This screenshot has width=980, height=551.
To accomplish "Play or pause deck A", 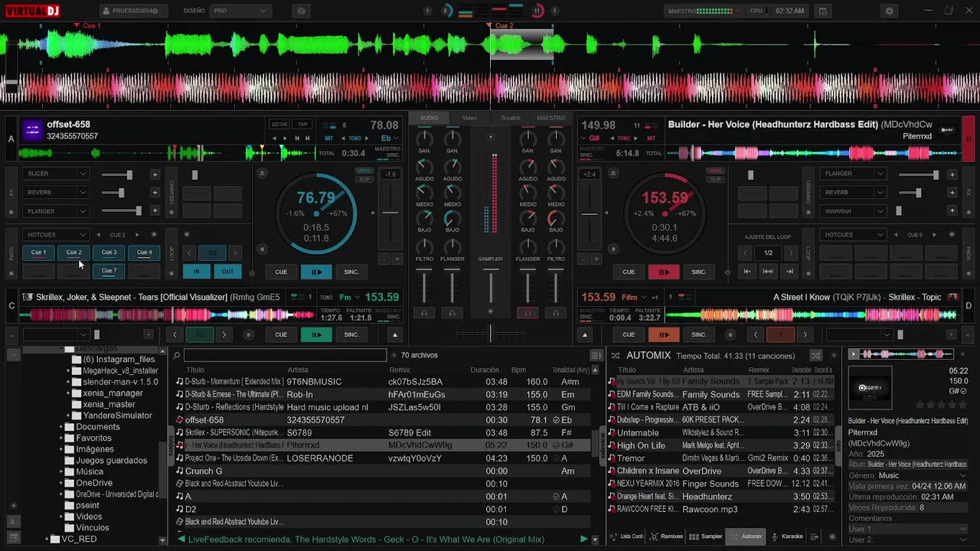I will pos(316,272).
